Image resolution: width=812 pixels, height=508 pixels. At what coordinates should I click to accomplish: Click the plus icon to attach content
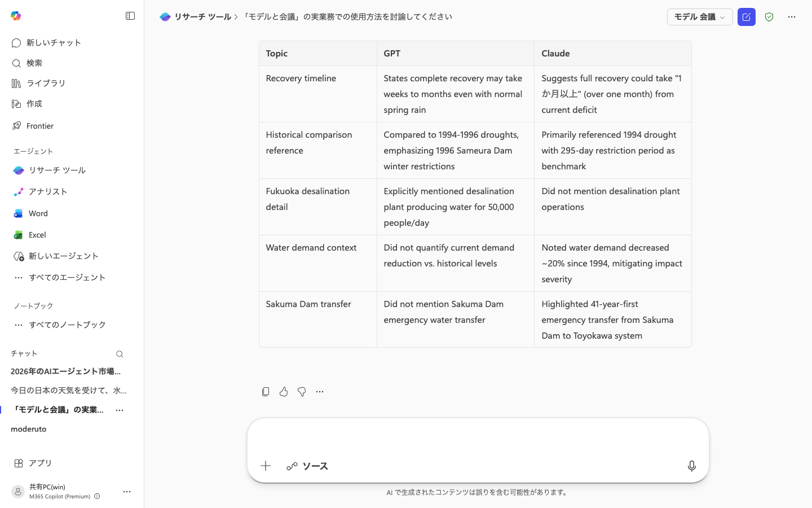pyautogui.click(x=266, y=466)
